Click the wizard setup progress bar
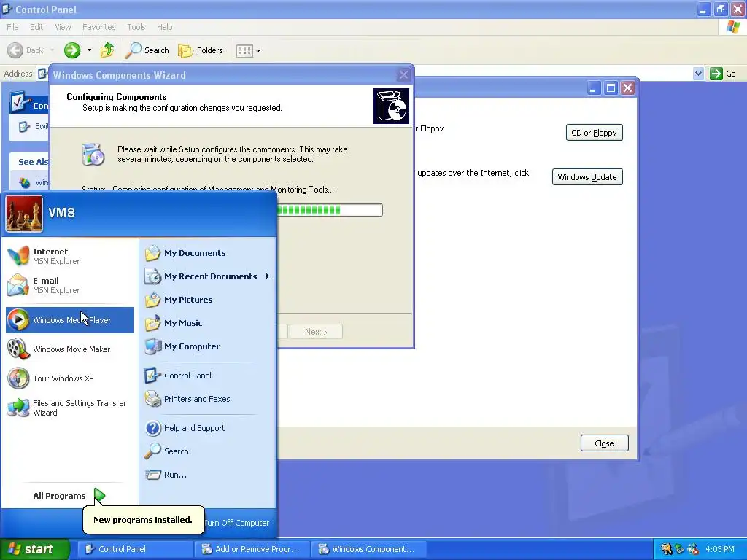747x560 pixels. pyautogui.click(x=330, y=210)
